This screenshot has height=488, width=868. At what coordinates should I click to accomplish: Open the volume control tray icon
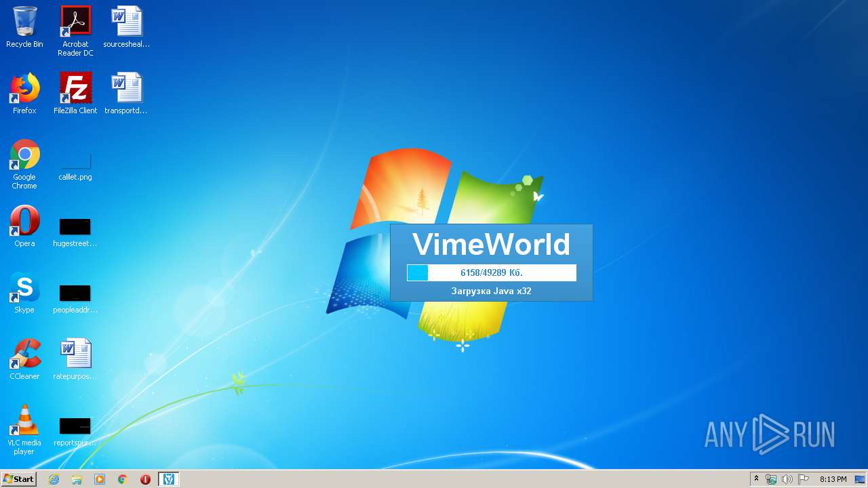tap(787, 479)
